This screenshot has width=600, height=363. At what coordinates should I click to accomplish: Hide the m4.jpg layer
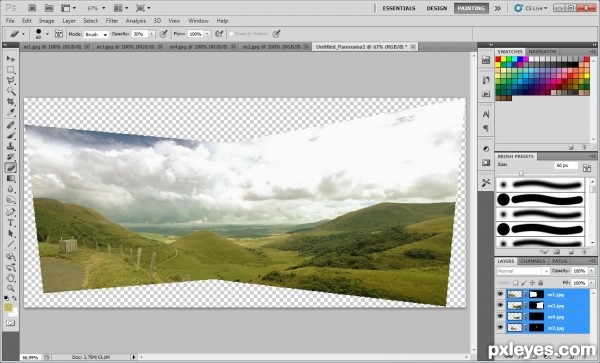tap(500, 316)
